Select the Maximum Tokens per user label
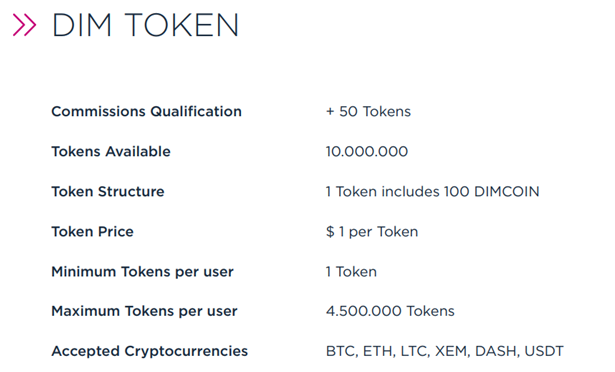This screenshot has height=372, width=615. tap(144, 311)
